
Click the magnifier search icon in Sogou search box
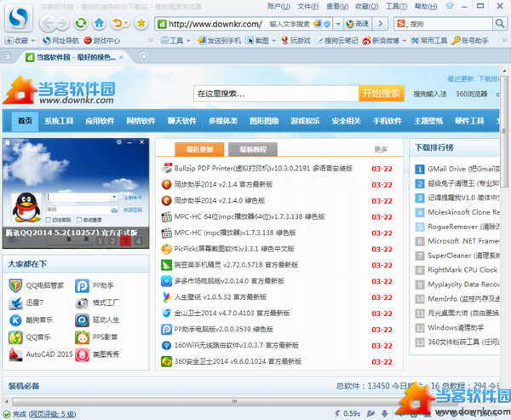(499, 24)
